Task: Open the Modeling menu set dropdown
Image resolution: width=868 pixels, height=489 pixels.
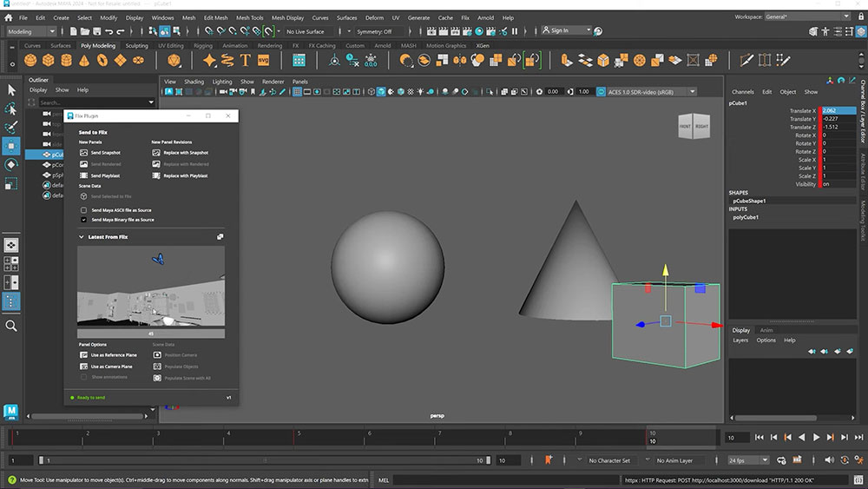Action: coord(31,31)
